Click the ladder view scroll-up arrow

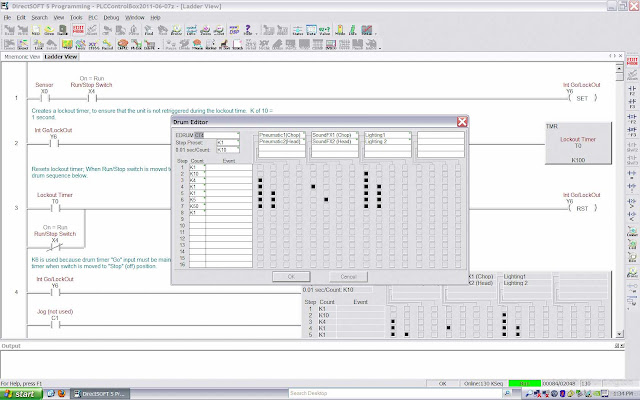point(619,68)
